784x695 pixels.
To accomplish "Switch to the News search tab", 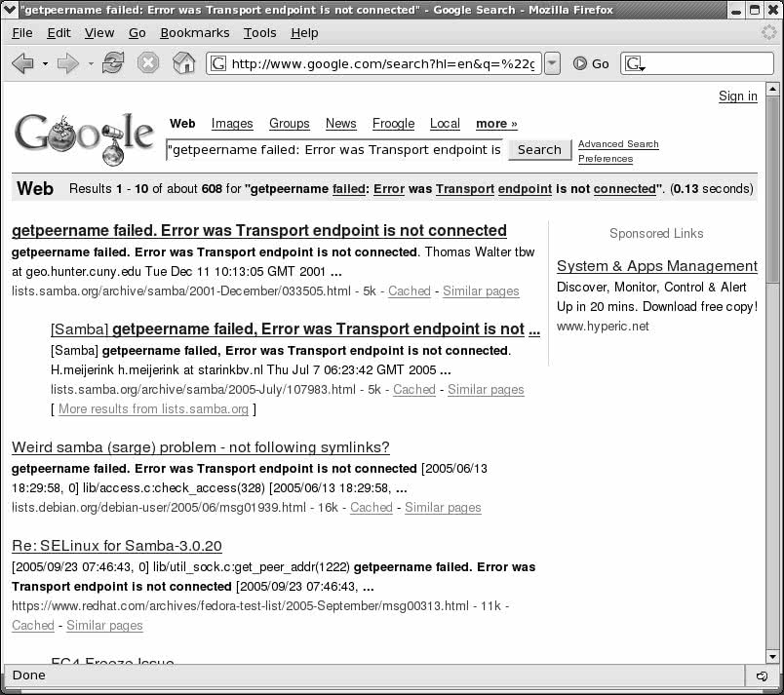I will tap(341, 124).
